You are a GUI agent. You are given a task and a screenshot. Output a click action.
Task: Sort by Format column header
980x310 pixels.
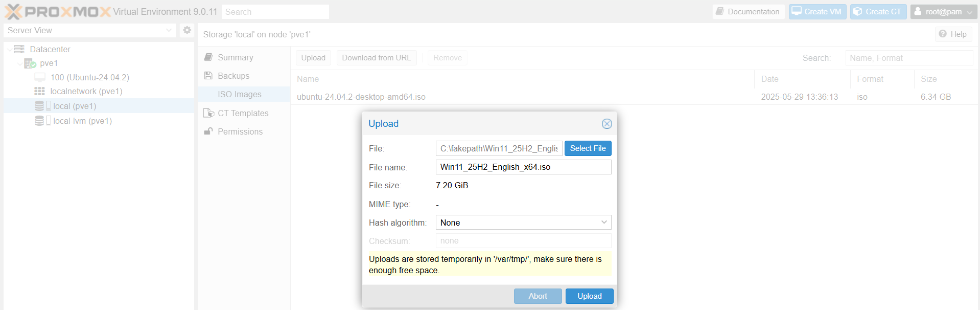[882, 79]
